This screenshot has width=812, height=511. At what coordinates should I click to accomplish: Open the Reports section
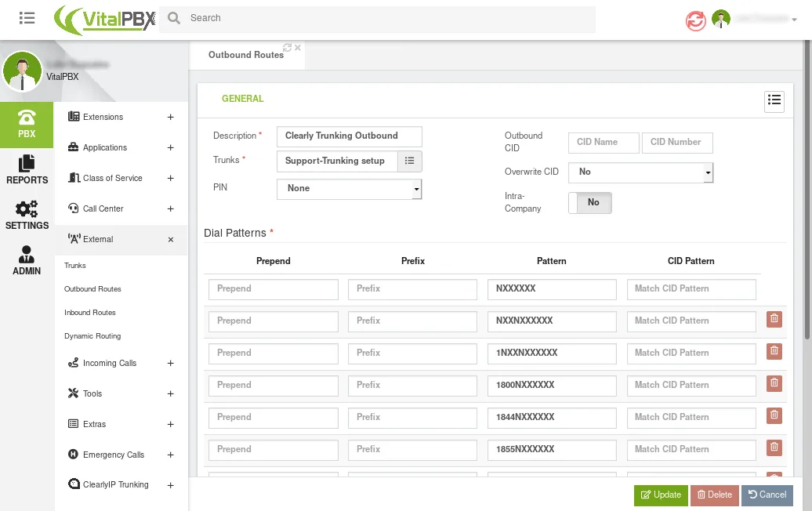point(27,170)
